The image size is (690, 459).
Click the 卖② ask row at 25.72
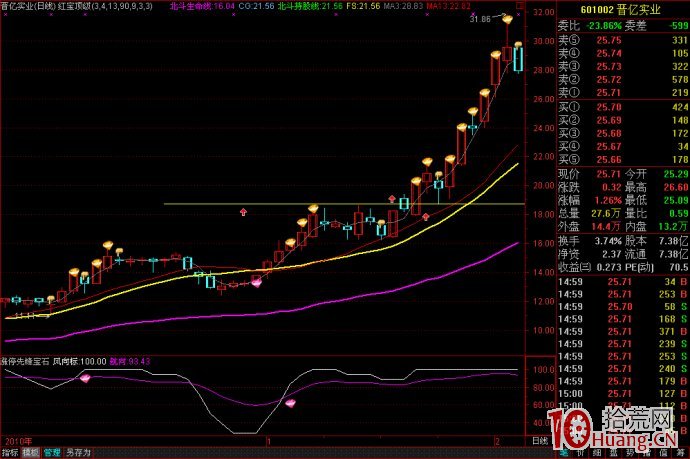pos(623,80)
